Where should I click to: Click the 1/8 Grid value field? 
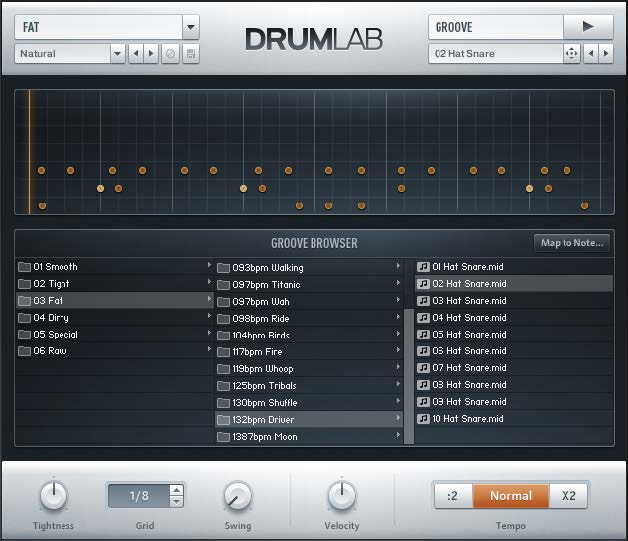point(139,496)
